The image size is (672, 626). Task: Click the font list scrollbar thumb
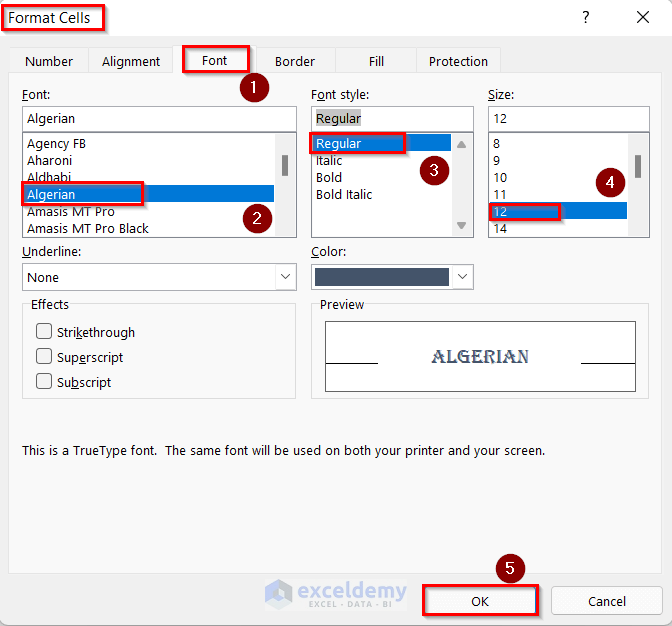[x=285, y=165]
